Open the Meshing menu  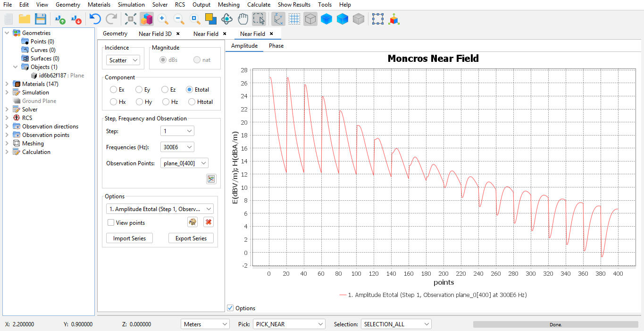pyautogui.click(x=228, y=5)
